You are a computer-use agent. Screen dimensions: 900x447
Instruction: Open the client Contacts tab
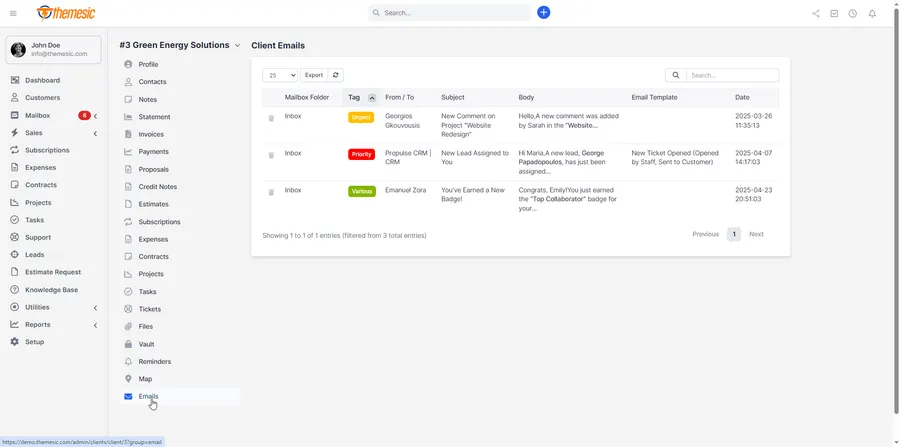[152, 82]
